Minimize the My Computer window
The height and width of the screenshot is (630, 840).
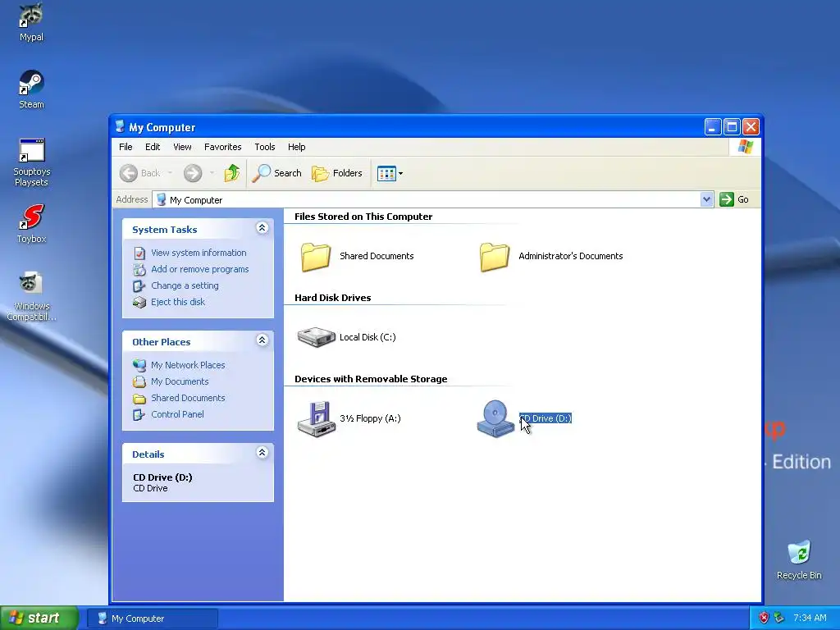tap(713, 127)
